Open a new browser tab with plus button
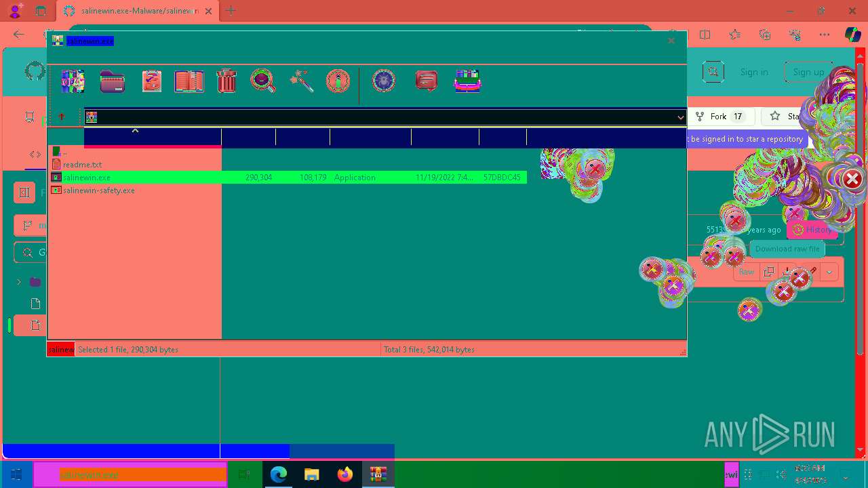Viewport: 868px width, 488px height. point(231,11)
